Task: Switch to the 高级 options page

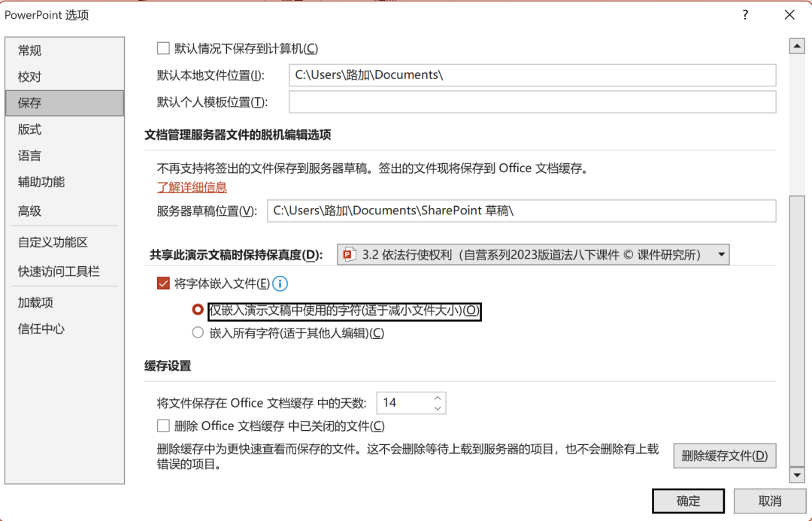Action: pos(30,211)
